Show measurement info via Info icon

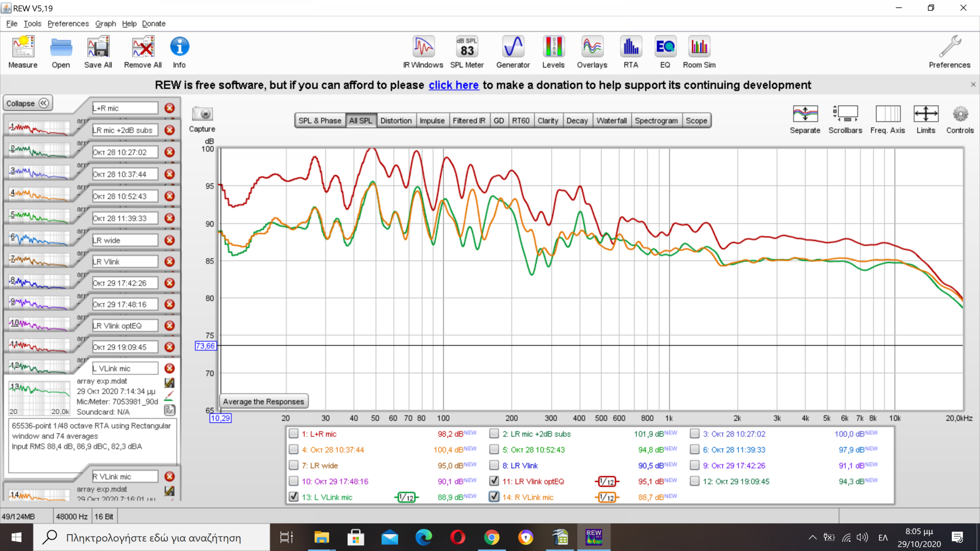(x=179, y=52)
